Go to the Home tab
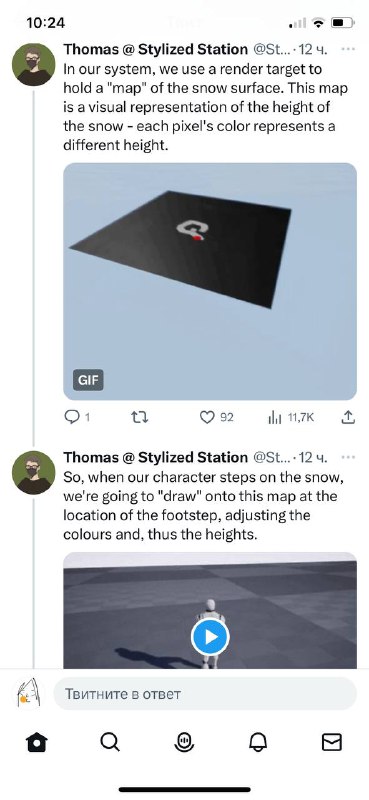This screenshot has height=800, width=369. click(37, 742)
